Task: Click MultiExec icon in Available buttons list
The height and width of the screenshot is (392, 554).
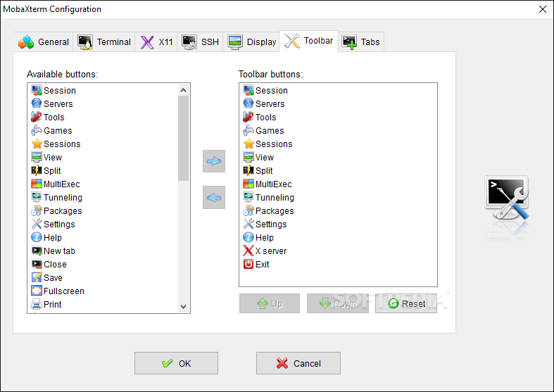Action: click(x=37, y=184)
